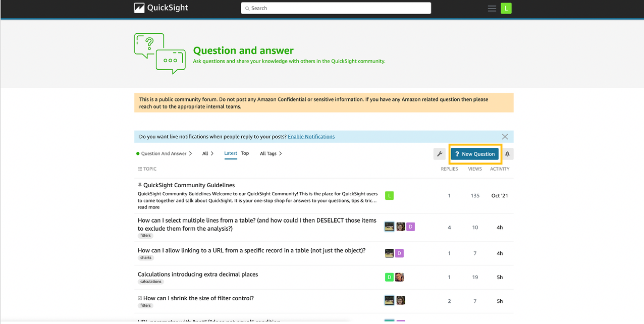
Task: Click the bell notification level icon
Action: click(x=507, y=154)
